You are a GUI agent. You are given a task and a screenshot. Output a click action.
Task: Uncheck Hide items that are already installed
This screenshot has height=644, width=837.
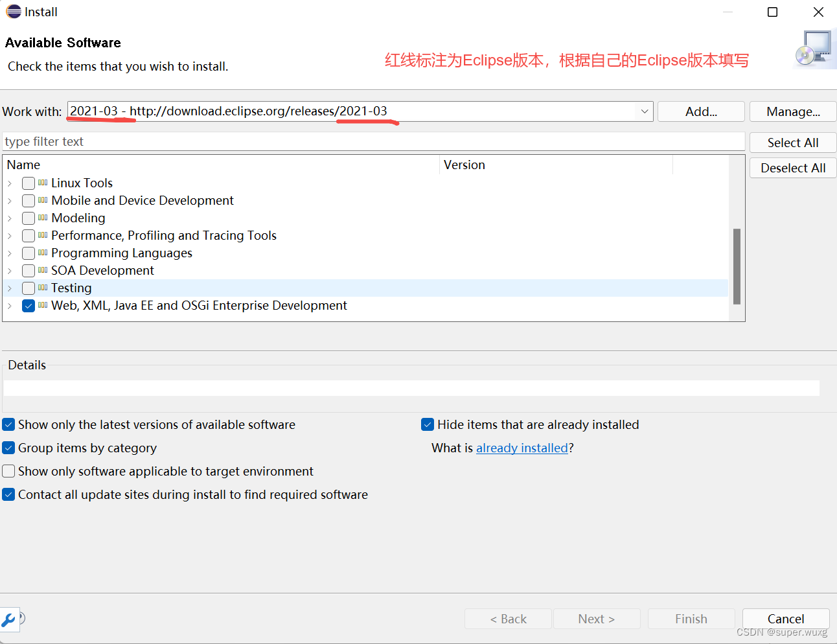[x=428, y=424]
